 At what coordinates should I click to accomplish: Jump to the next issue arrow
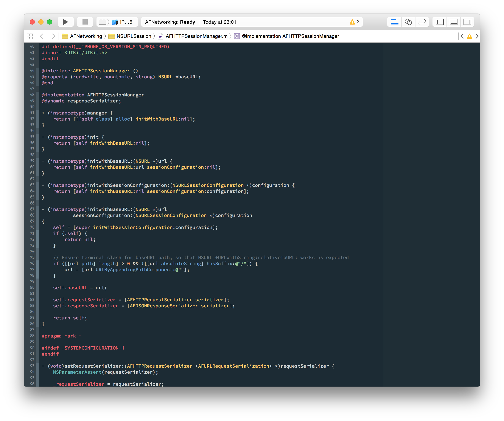click(477, 36)
